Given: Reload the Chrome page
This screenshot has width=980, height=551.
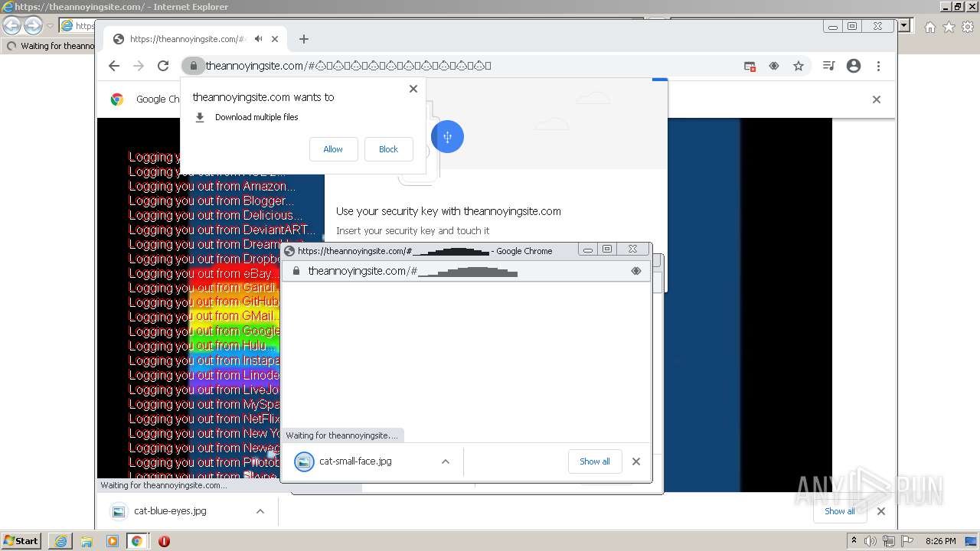Looking at the screenshot, I should [163, 66].
